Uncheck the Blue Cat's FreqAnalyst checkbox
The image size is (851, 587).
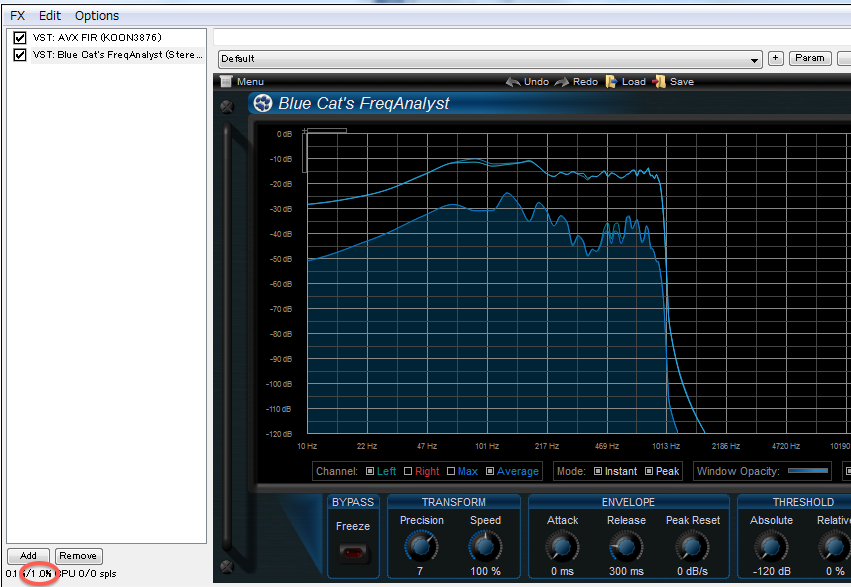[20, 55]
